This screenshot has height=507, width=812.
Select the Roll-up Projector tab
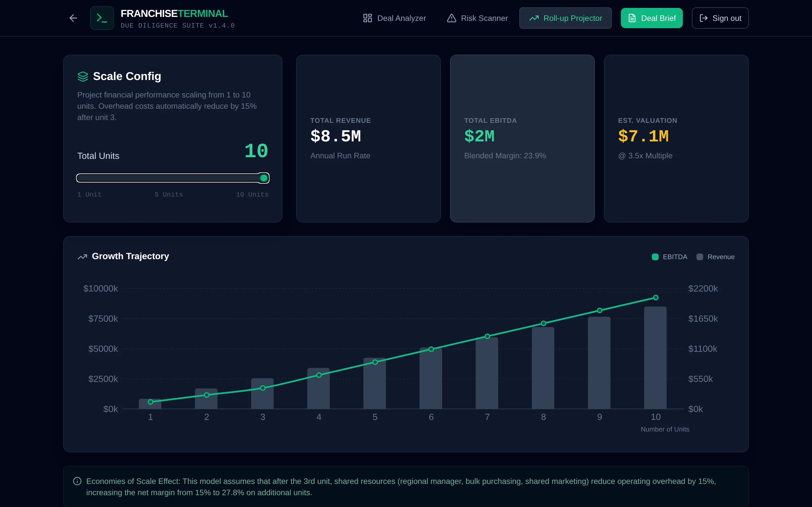click(565, 18)
